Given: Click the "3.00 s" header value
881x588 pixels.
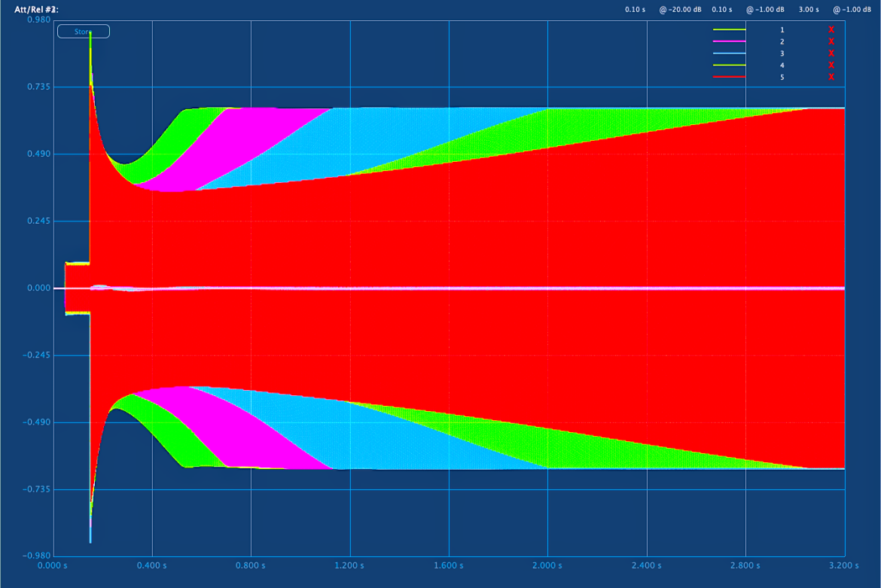Looking at the screenshot, I should click(809, 10).
